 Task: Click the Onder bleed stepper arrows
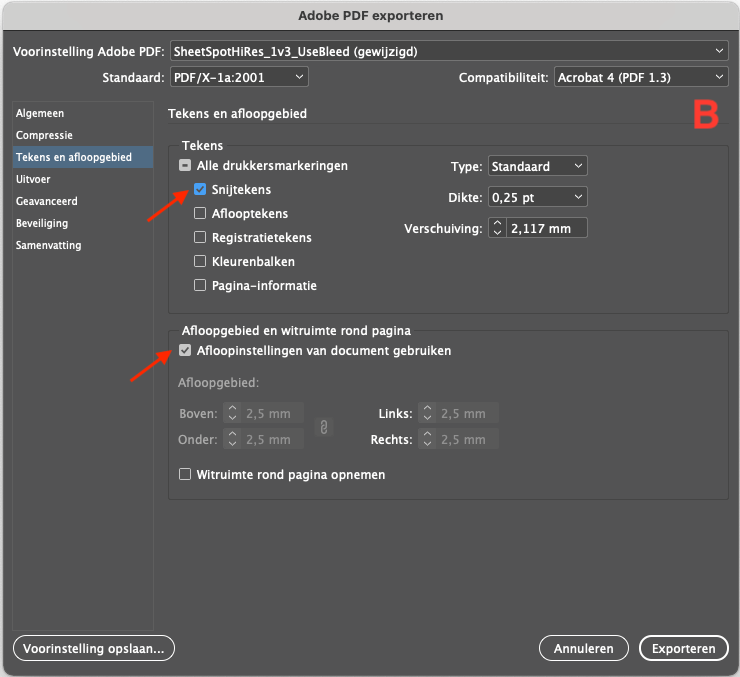232,439
